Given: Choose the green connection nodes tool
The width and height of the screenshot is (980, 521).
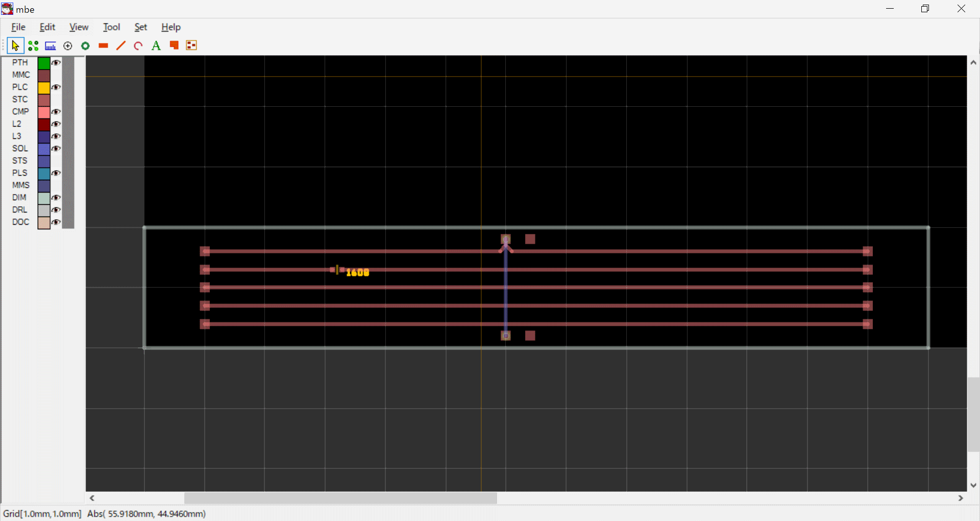Looking at the screenshot, I should coord(33,46).
